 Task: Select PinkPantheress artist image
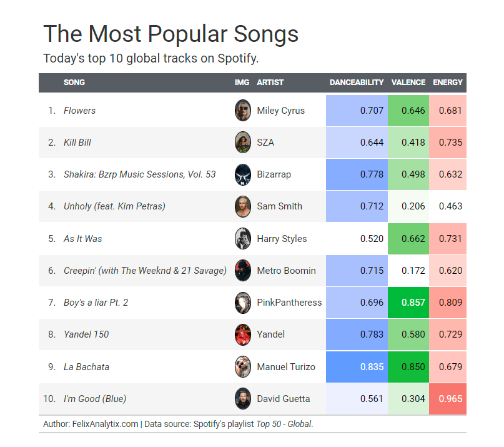[242, 303]
